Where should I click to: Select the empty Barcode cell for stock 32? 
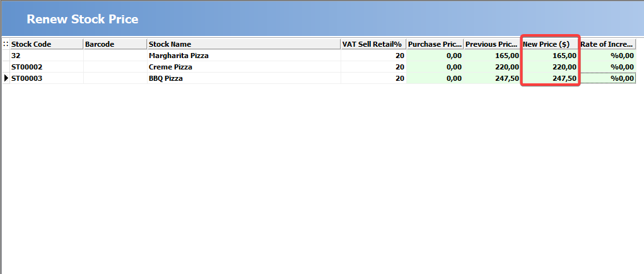click(115, 56)
